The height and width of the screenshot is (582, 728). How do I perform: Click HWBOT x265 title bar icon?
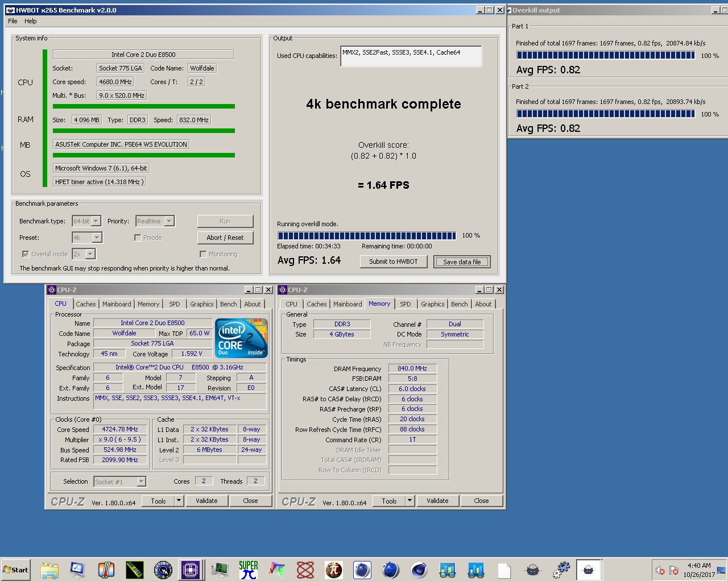[10, 10]
